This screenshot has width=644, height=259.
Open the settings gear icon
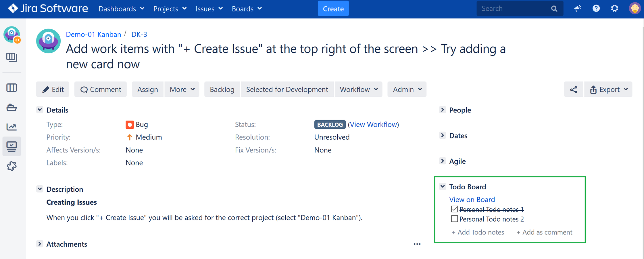[x=614, y=8]
